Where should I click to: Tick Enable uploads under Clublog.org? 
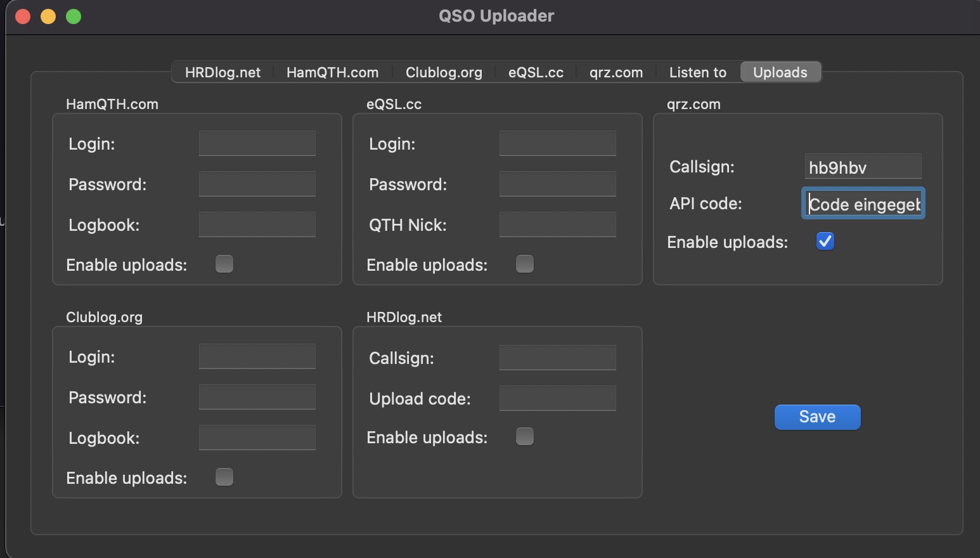(x=224, y=477)
